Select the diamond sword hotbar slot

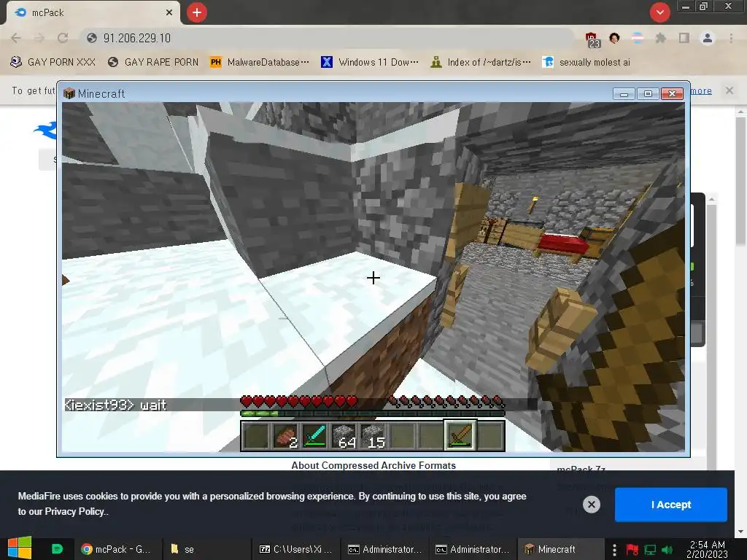tap(314, 436)
